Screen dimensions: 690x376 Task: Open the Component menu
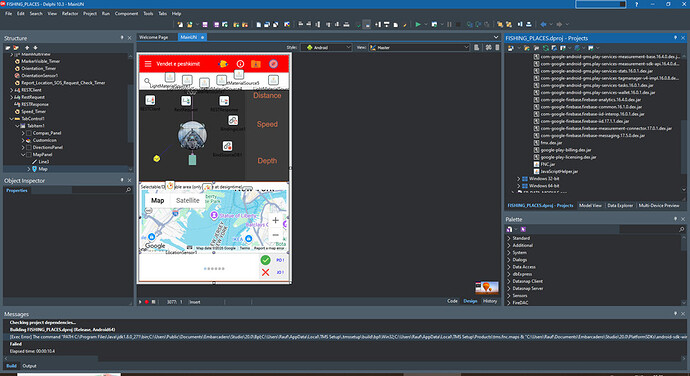point(126,14)
